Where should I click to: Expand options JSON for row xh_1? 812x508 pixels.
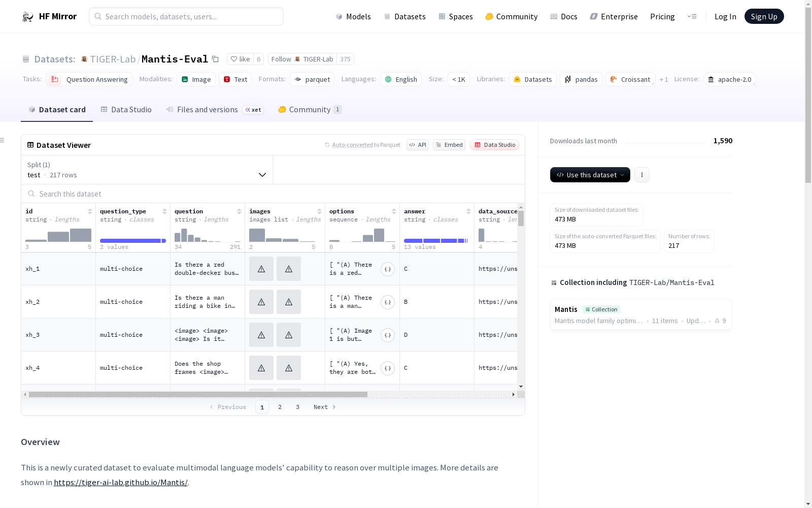tap(388, 269)
